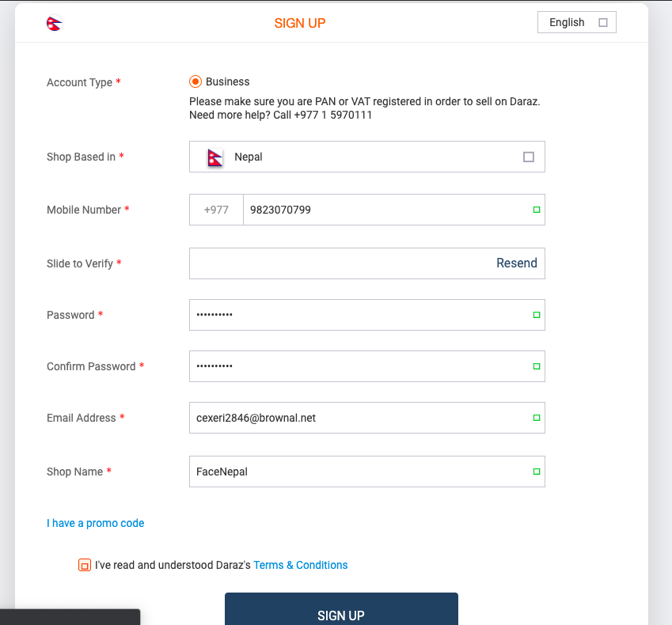Click the green validation icon in Mobile Number field
672x625 pixels.
click(x=536, y=210)
